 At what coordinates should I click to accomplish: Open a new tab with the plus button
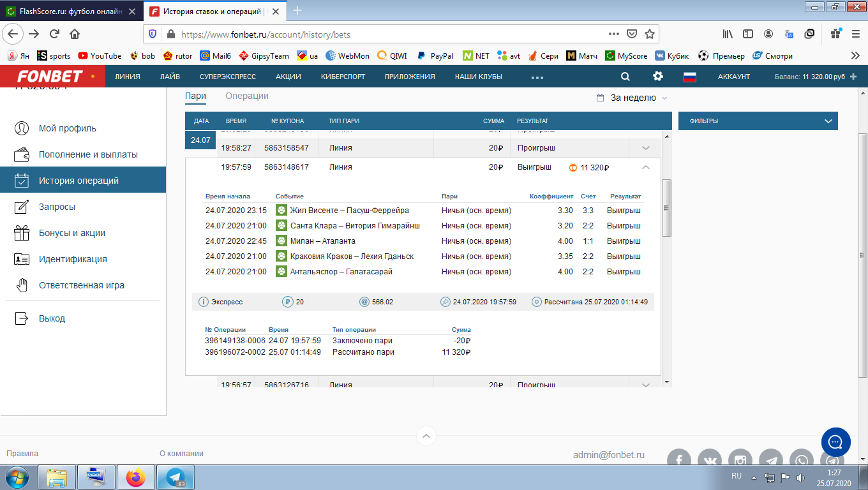[x=297, y=10]
